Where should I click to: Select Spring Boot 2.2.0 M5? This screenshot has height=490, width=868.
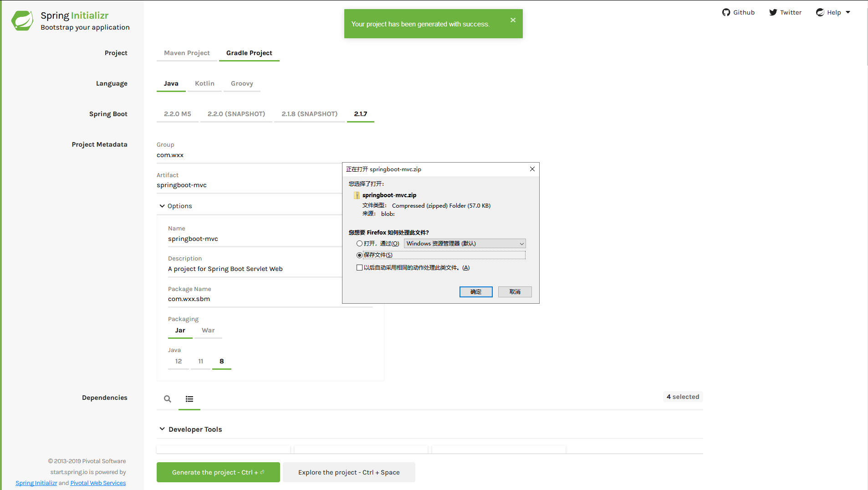click(x=178, y=114)
